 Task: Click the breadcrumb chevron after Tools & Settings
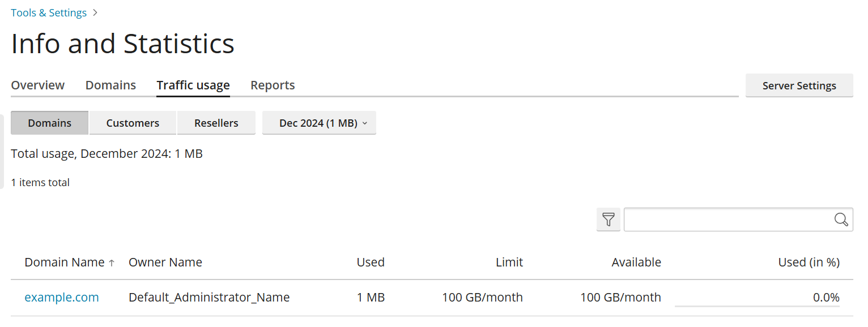(95, 12)
